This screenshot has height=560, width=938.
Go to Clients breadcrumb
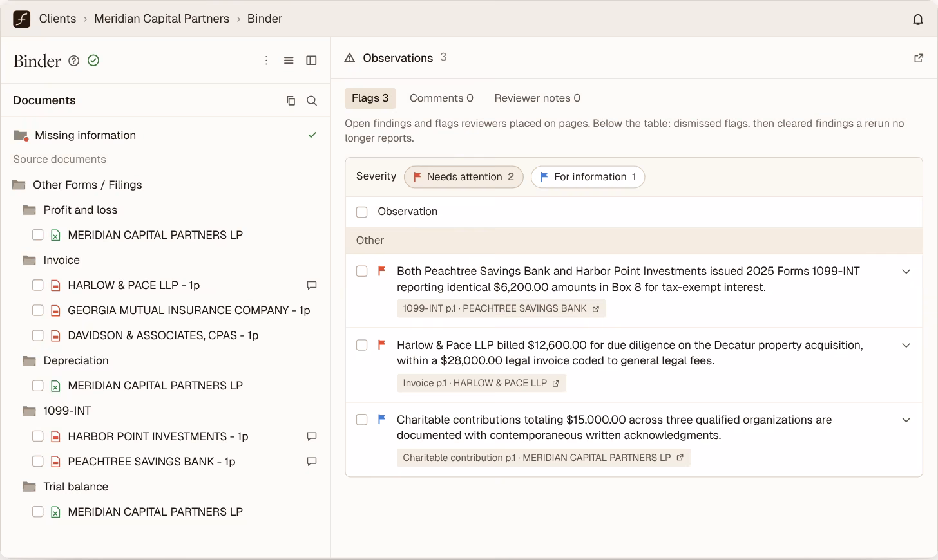click(57, 19)
